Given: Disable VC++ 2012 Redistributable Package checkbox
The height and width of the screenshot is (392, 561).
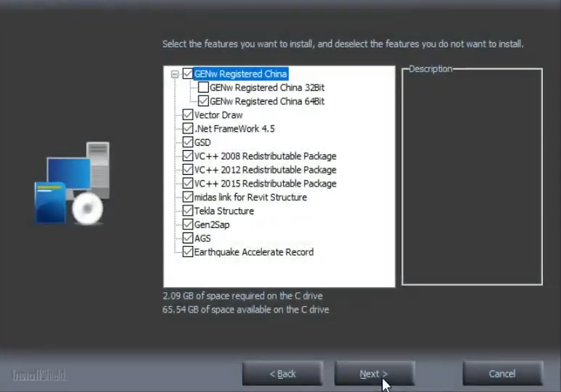Looking at the screenshot, I should click(187, 169).
